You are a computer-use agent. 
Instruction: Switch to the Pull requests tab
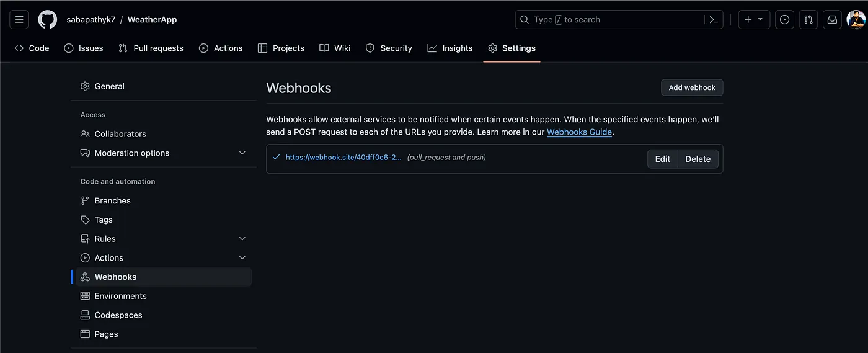(x=151, y=48)
